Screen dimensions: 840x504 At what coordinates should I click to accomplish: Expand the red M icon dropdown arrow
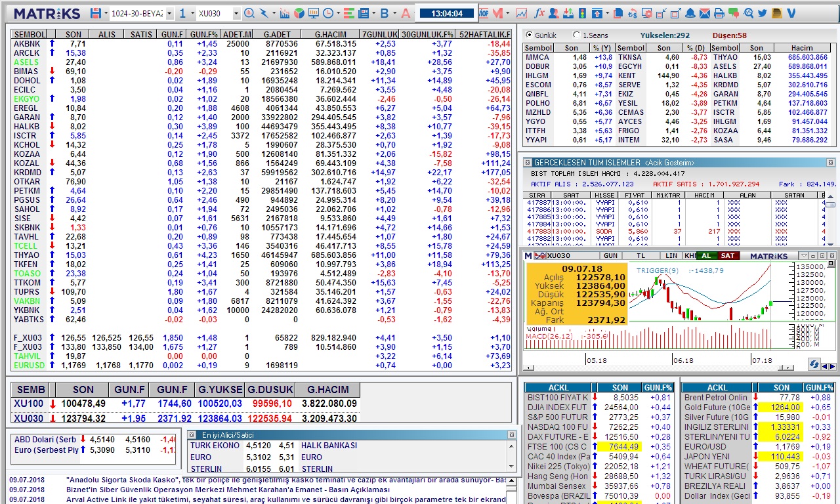tap(508, 13)
